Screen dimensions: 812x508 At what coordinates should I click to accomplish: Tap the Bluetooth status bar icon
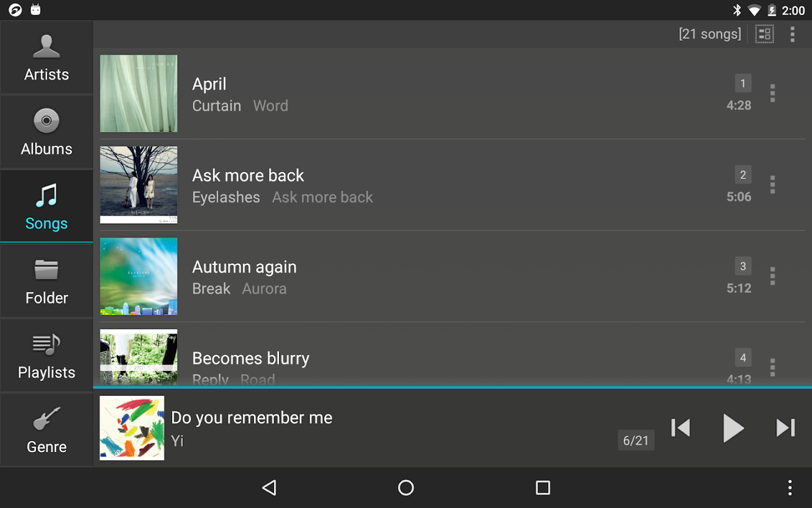(737, 10)
